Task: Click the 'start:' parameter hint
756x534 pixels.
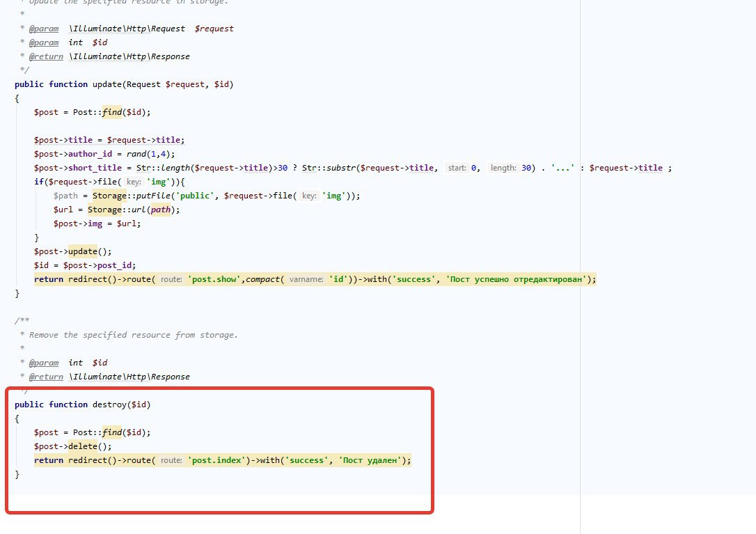Action: [x=457, y=168]
